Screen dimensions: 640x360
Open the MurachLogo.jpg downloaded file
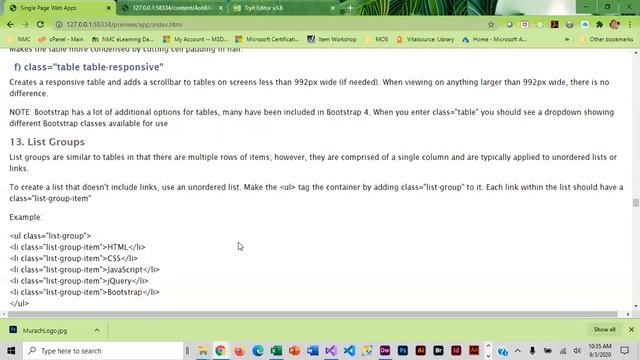(45, 330)
